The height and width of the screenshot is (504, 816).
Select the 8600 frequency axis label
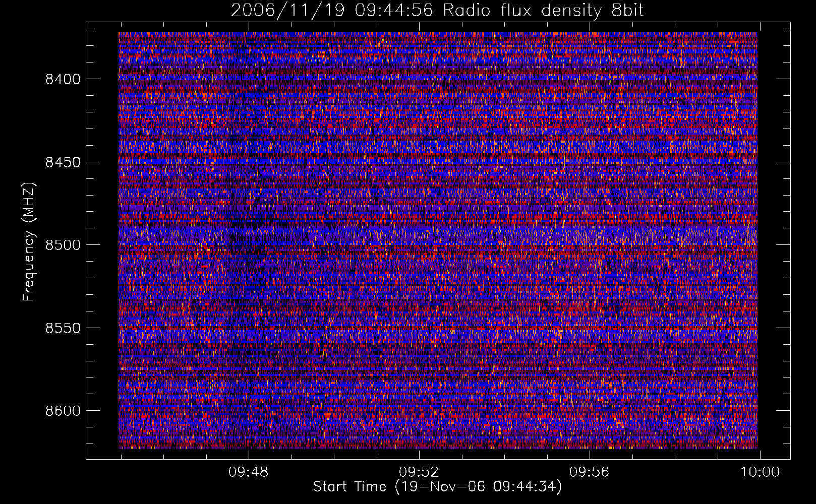[x=63, y=411]
